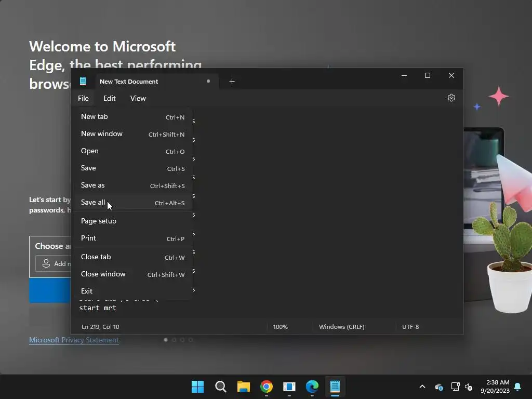This screenshot has height=399, width=532.
Task: Switch to Microsoft Edge on the taskbar
Action: (312, 387)
